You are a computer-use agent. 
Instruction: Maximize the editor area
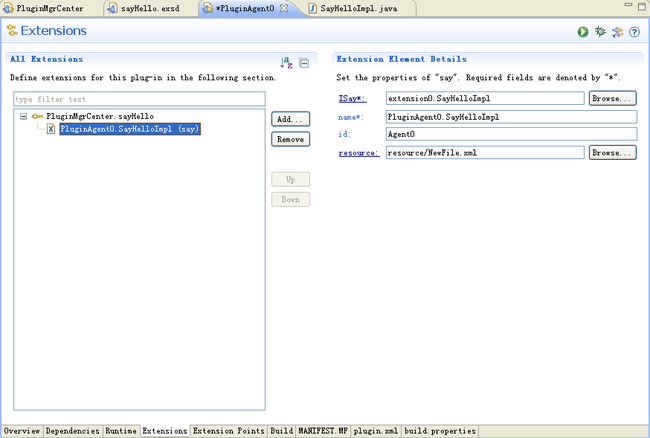(x=642, y=6)
